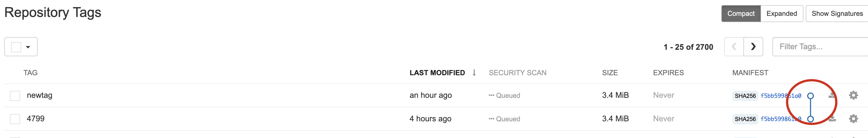Open settings gear for newtag row
The image size is (868, 138).
(x=853, y=95)
